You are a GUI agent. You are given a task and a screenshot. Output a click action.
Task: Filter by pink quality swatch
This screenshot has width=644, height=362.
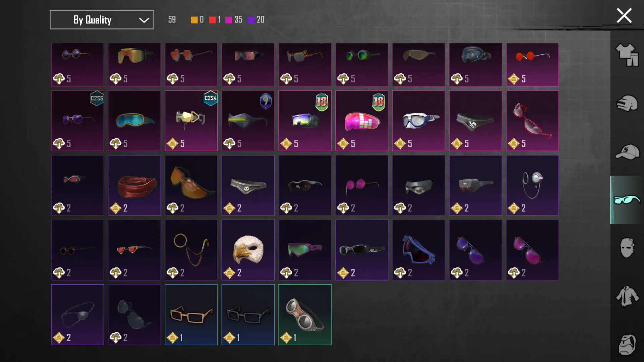(x=229, y=20)
